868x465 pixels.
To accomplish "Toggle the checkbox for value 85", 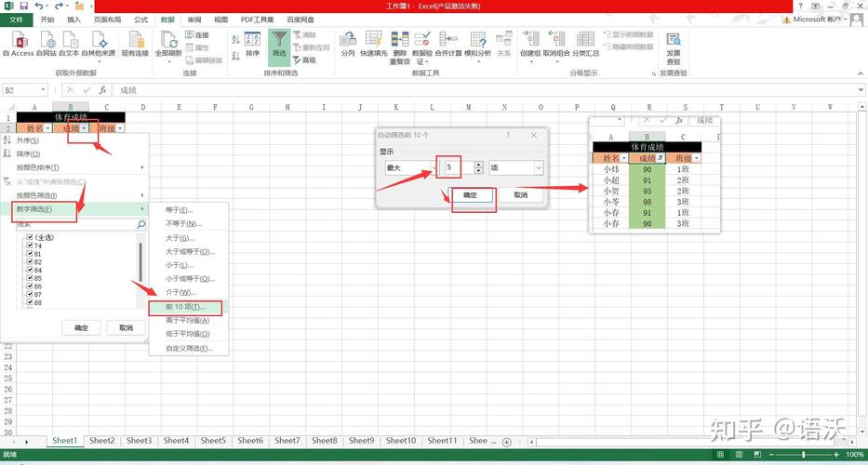I will (x=30, y=278).
